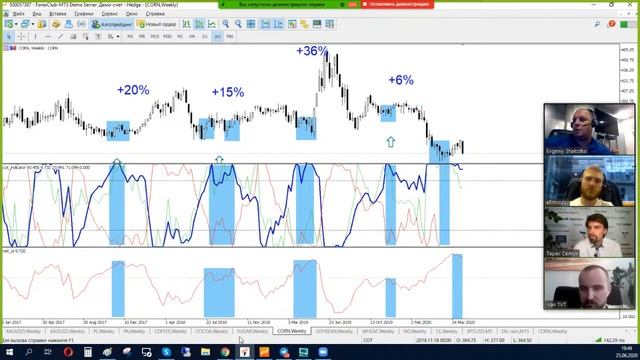Viewport: 640px width, 360px height.
Task: Expand the profiles dropdown arrow
Action: pos(32,24)
